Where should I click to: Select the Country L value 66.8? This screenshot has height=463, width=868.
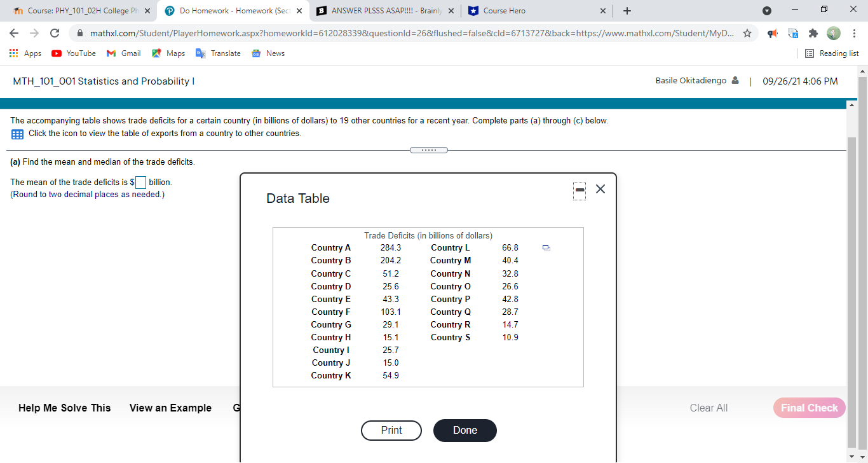click(510, 248)
